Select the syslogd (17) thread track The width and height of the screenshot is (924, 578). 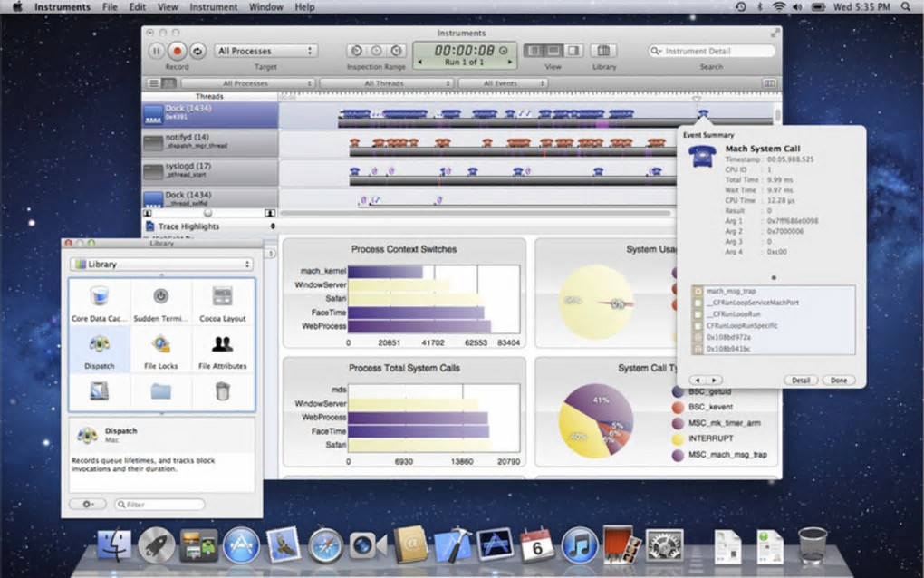click(210, 172)
